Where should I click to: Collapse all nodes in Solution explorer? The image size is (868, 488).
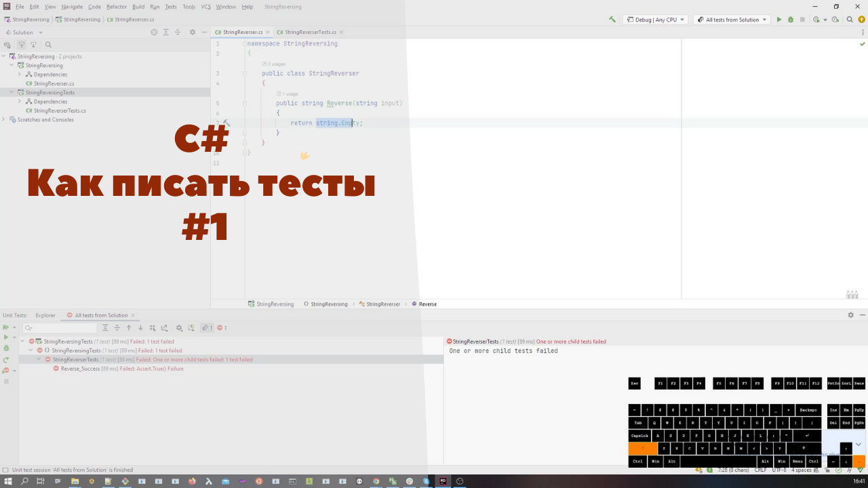(178, 33)
